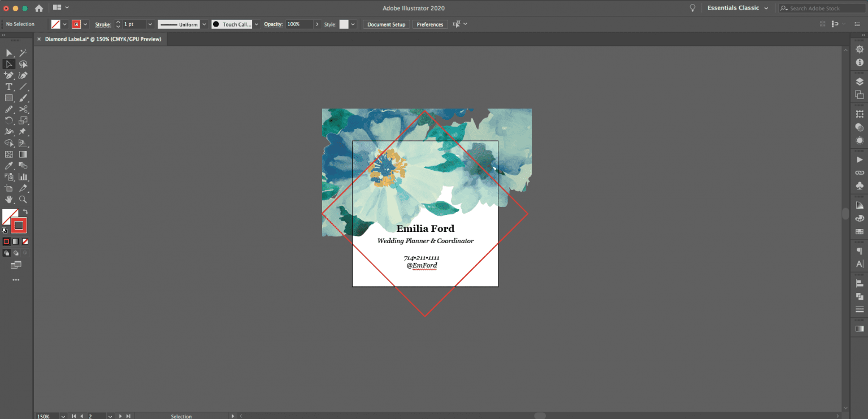Go to Illustrator Home screen
Image resolution: width=868 pixels, height=419 pixels.
click(39, 8)
